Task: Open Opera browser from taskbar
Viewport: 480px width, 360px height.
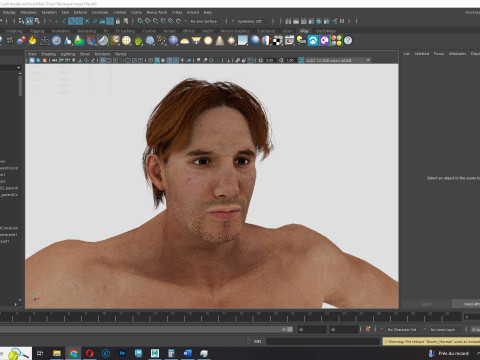Action: pyautogui.click(x=89, y=353)
